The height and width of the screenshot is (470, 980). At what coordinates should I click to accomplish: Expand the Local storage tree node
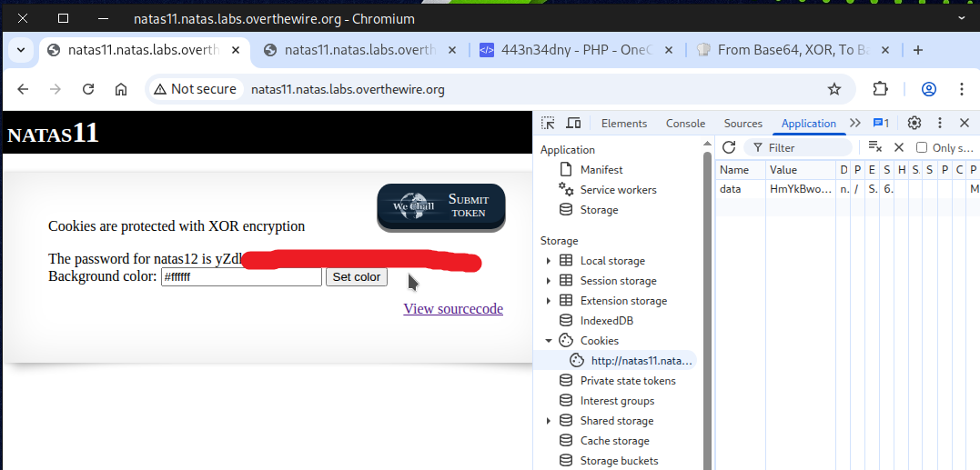pyautogui.click(x=549, y=261)
